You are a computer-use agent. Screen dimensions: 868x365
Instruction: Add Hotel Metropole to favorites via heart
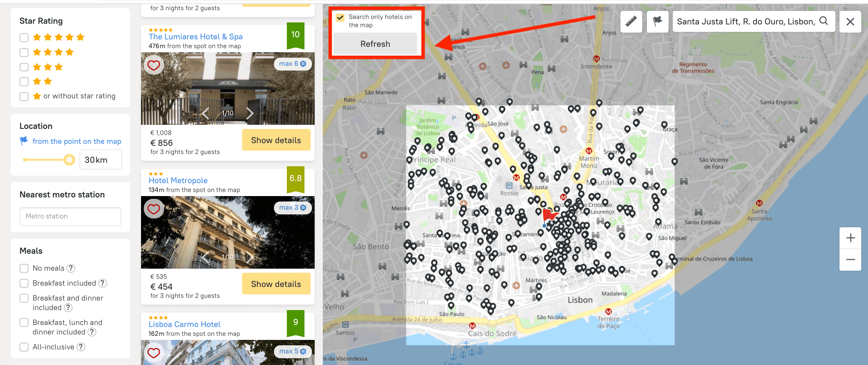154,209
